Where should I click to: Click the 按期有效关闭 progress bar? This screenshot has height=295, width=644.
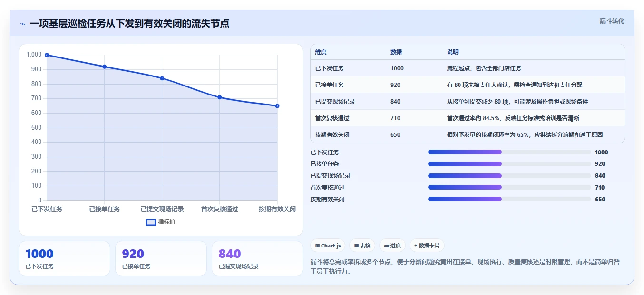coord(509,199)
